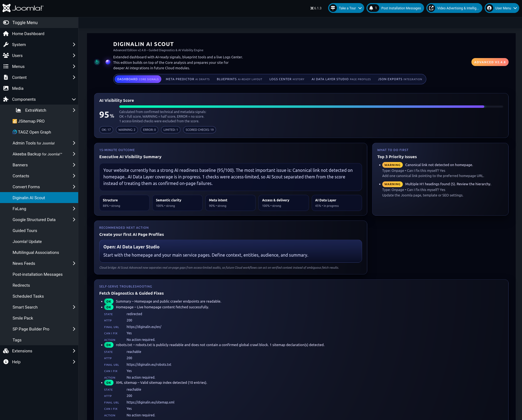Click the ExtraWatch chart icon

pos(19,110)
